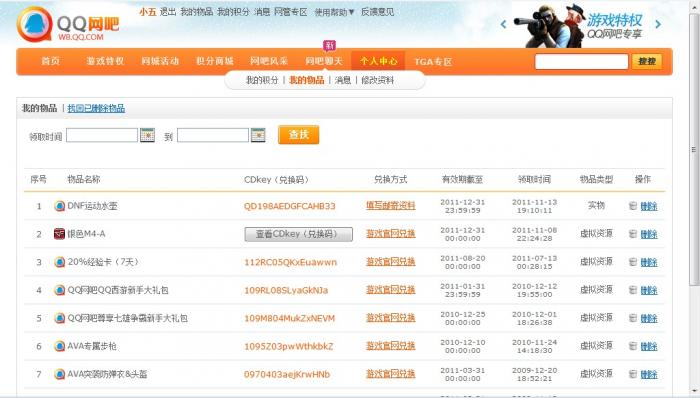Click the 银色M4-A item icon
Image resolution: width=700 pixels, height=398 pixels.
(59, 234)
